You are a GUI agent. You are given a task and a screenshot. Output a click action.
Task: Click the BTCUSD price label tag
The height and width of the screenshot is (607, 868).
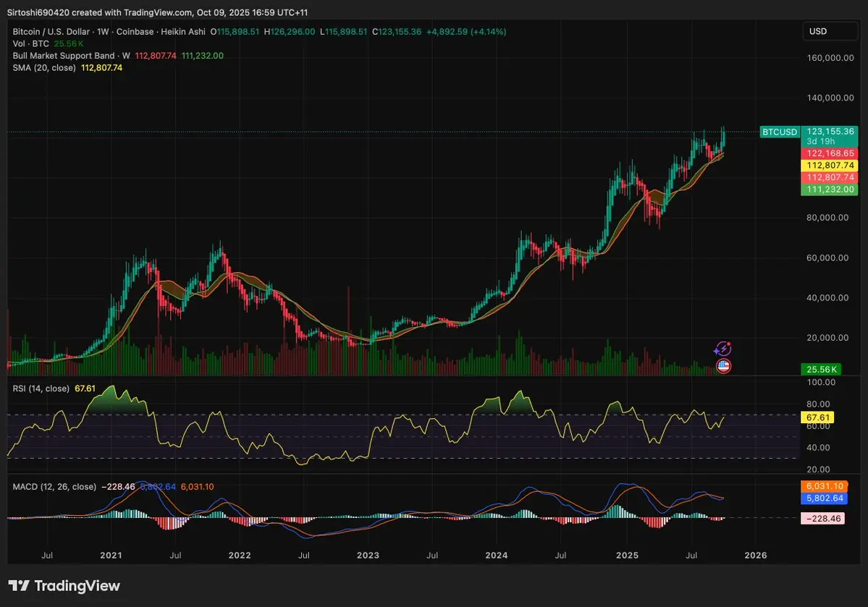(780, 132)
